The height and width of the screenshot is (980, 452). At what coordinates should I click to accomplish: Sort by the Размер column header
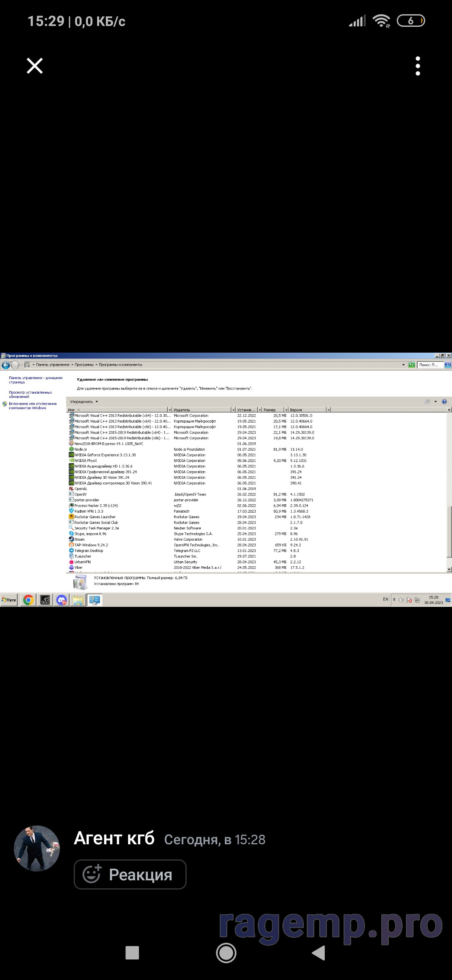(x=273, y=410)
